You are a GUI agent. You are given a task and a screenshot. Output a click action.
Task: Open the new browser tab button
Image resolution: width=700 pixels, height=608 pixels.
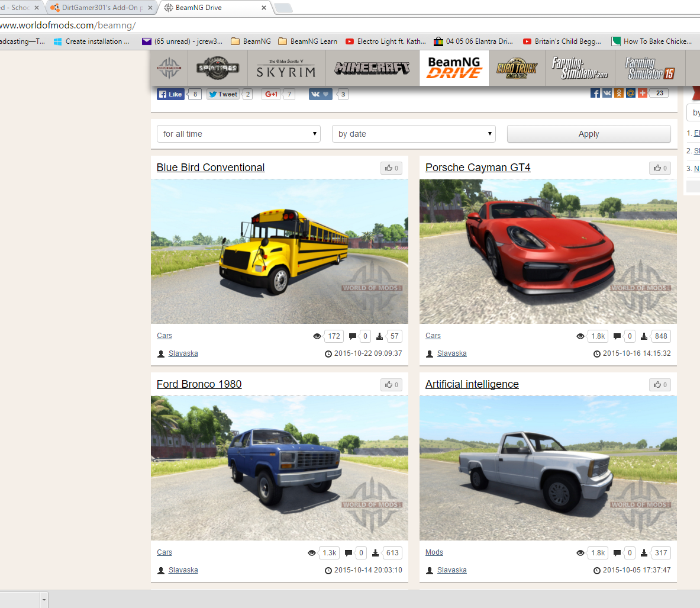pyautogui.click(x=283, y=8)
